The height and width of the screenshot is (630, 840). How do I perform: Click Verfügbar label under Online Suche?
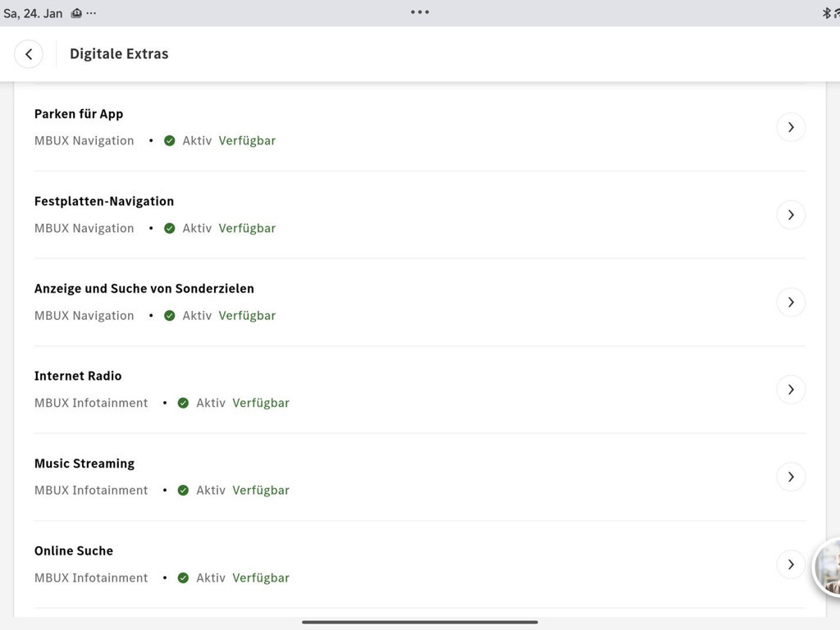click(261, 577)
